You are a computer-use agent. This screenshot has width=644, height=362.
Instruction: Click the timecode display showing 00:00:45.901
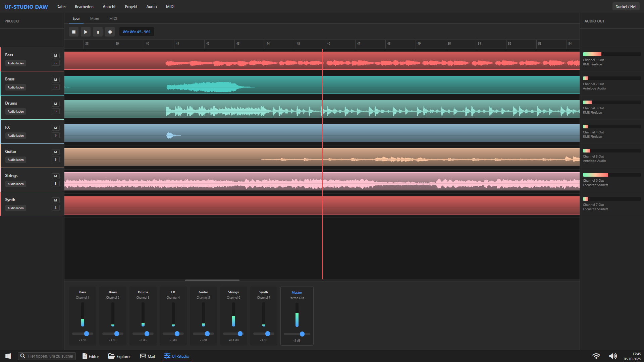tap(137, 32)
